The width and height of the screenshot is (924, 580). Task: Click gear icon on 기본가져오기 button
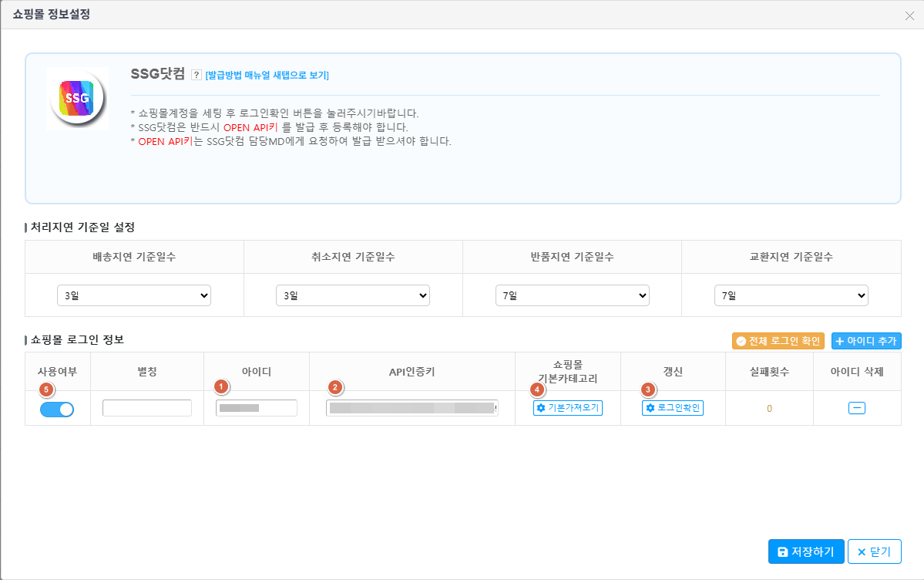point(541,408)
